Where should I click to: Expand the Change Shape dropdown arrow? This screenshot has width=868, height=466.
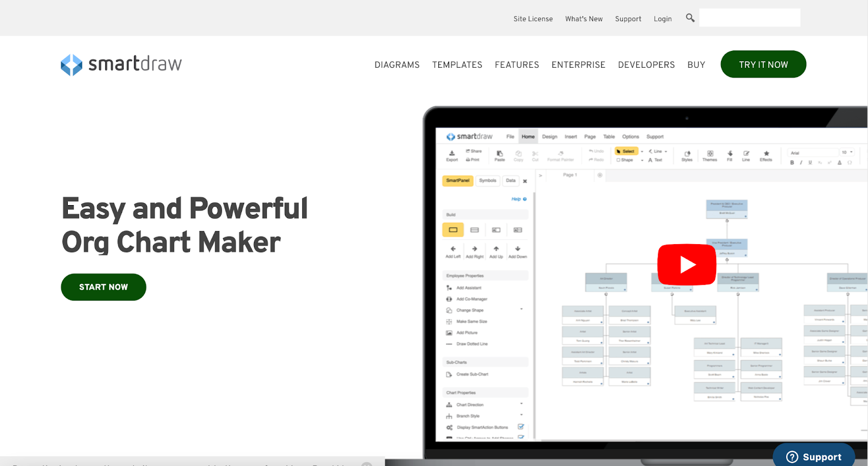point(521,309)
